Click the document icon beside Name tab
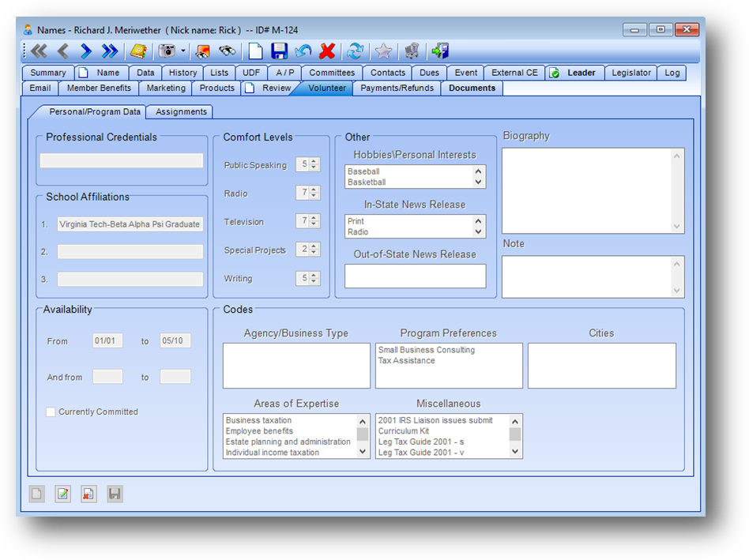This screenshot has width=749, height=560. (x=84, y=73)
